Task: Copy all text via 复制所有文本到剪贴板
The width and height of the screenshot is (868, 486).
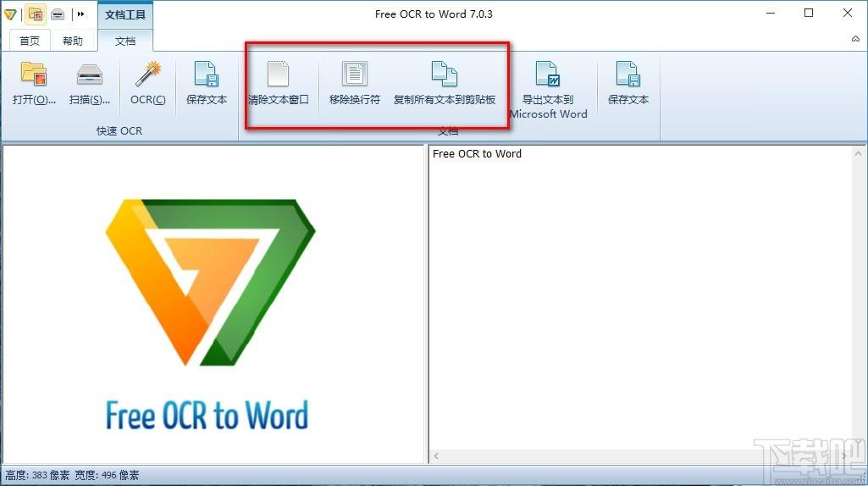Action: (x=444, y=83)
